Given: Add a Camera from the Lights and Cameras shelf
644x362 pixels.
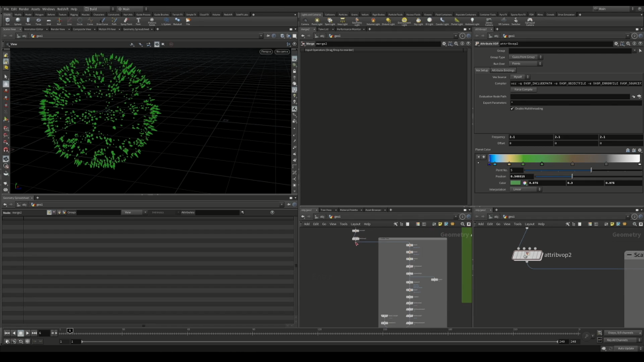Looking at the screenshot, I should click(304, 21).
